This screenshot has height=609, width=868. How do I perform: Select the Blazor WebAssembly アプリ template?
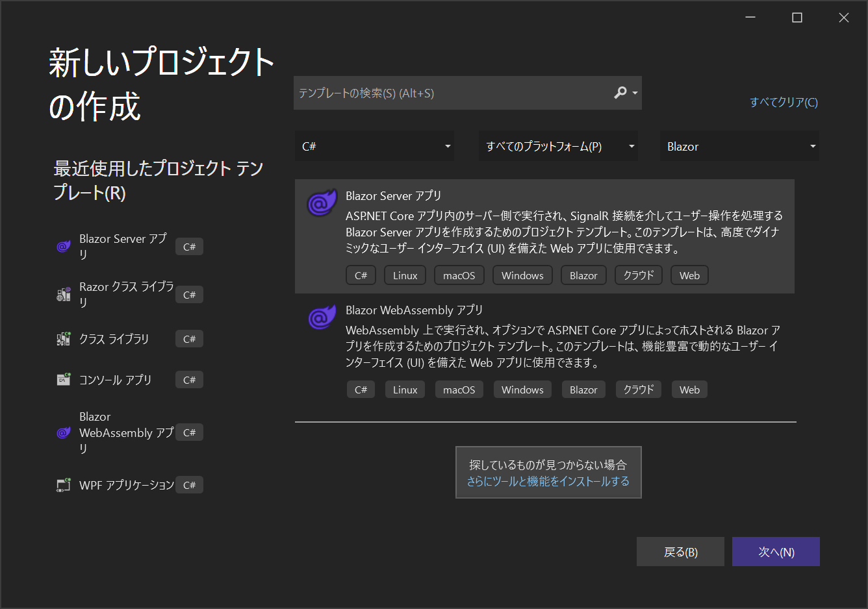click(x=544, y=351)
